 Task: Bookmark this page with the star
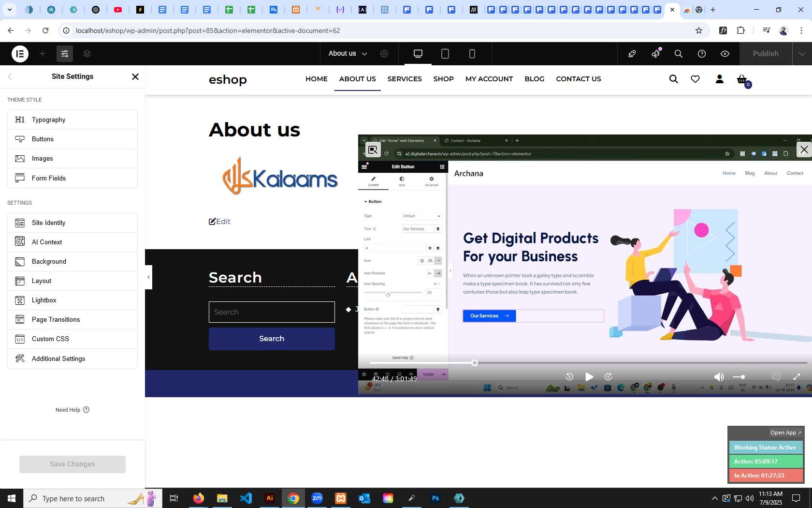[698, 30]
